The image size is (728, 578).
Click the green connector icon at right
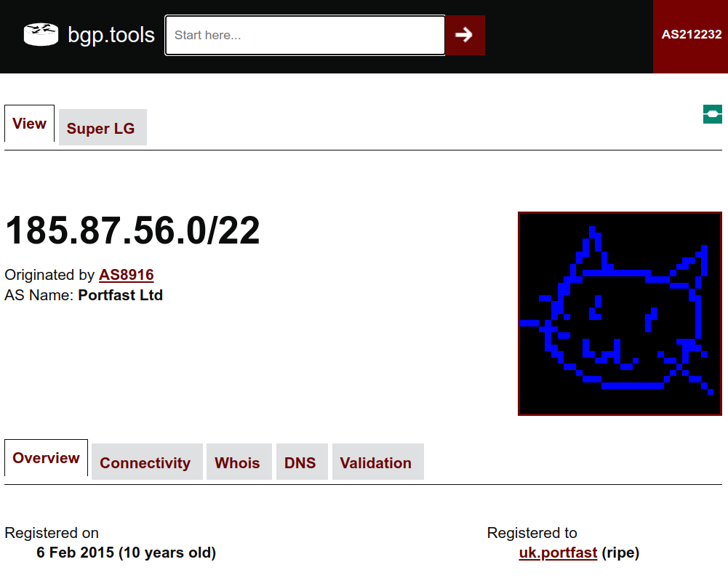click(712, 114)
